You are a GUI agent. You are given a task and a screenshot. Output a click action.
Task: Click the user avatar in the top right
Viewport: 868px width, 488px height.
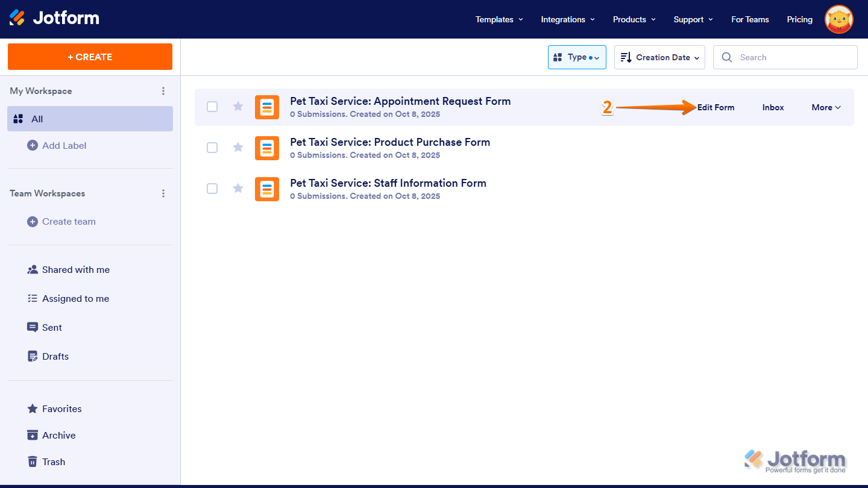pyautogui.click(x=838, y=19)
